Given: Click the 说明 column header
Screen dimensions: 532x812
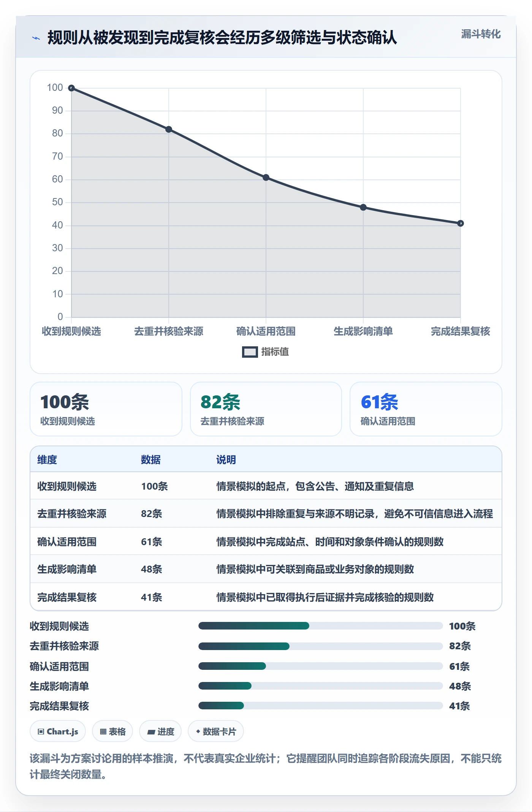Looking at the screenshot, I should (226, 460).
